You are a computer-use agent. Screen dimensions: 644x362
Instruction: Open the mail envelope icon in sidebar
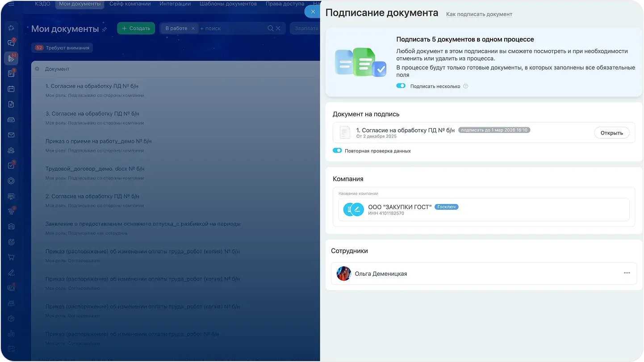(x=11, y=135)
